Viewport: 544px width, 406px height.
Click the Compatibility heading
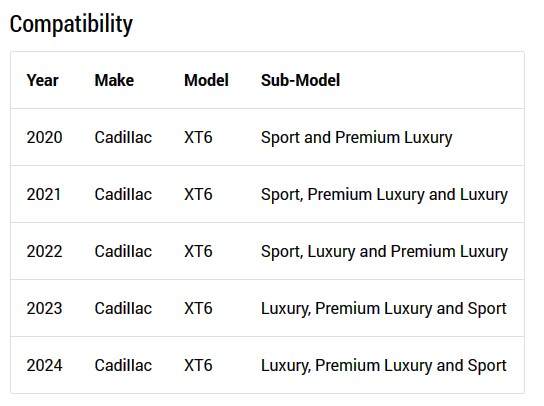(x=71, y=24)
